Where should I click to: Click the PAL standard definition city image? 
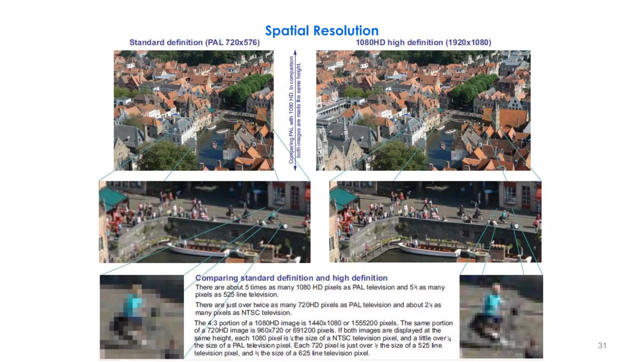pyautogui.click(x=194, y=110)
